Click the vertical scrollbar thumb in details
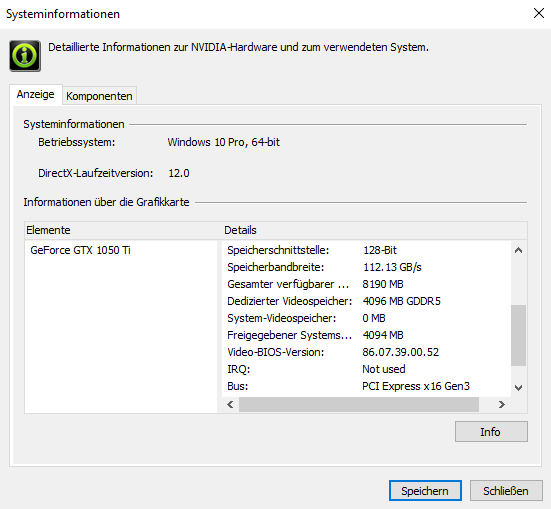This screenshot has width=551, height=509. pyautogui.click(x=518, y=335)
